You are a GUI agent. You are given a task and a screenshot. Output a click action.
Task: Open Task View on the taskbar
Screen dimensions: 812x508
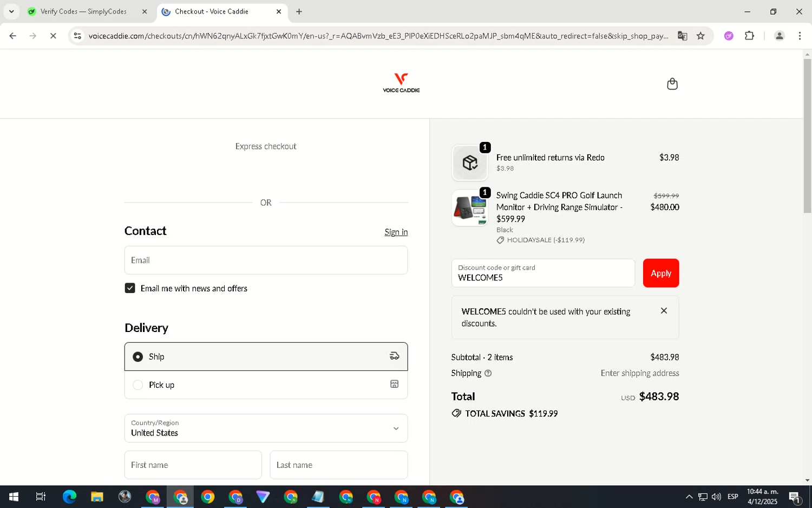coord(41,497)
